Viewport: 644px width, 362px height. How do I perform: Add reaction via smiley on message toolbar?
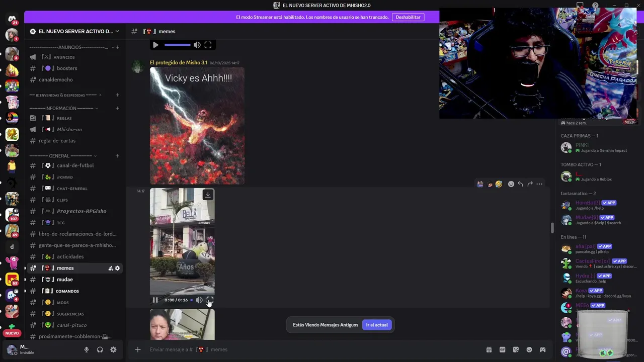(x=511, y=184)
